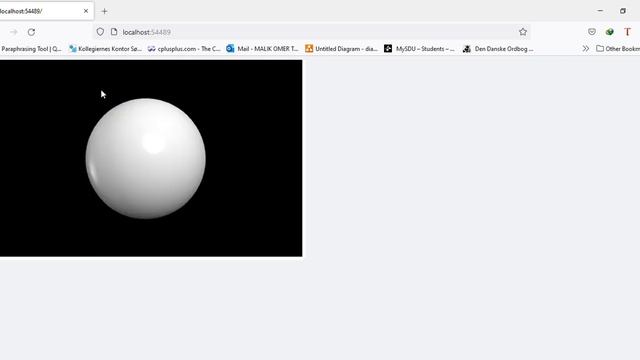Open the Paraphrasing Tool bookmark
The width and height of the screenshot is (640, 360).
click(31, 49)
